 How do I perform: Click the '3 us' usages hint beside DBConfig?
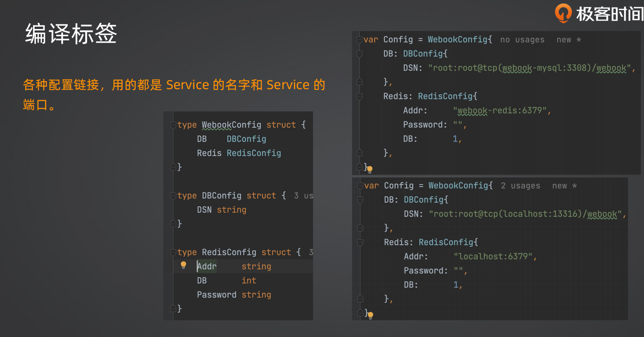(x=303, y=196)
